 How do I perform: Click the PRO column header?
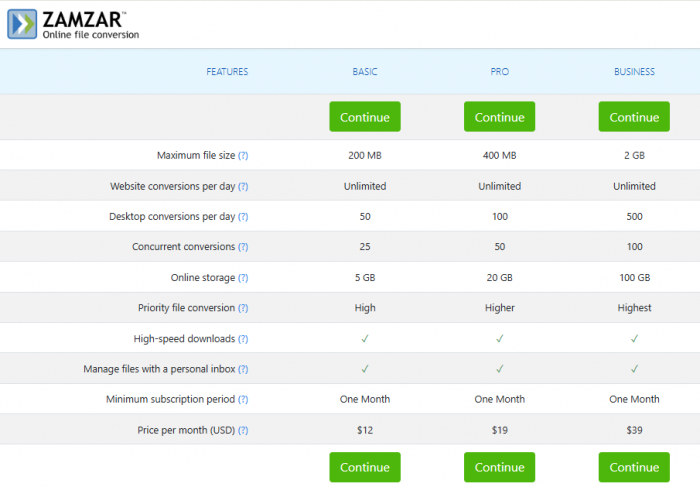coord(499,72)
